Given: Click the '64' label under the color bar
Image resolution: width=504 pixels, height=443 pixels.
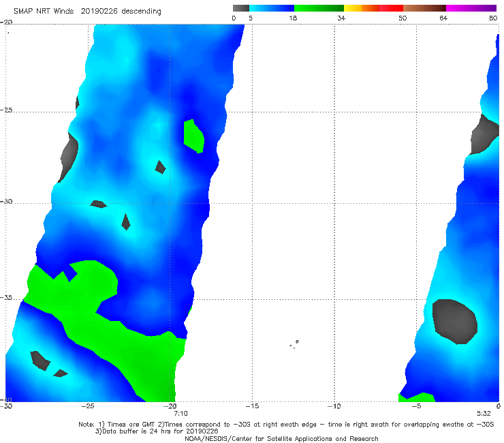Looking at the screenshot, I should (x=443, y=18).
